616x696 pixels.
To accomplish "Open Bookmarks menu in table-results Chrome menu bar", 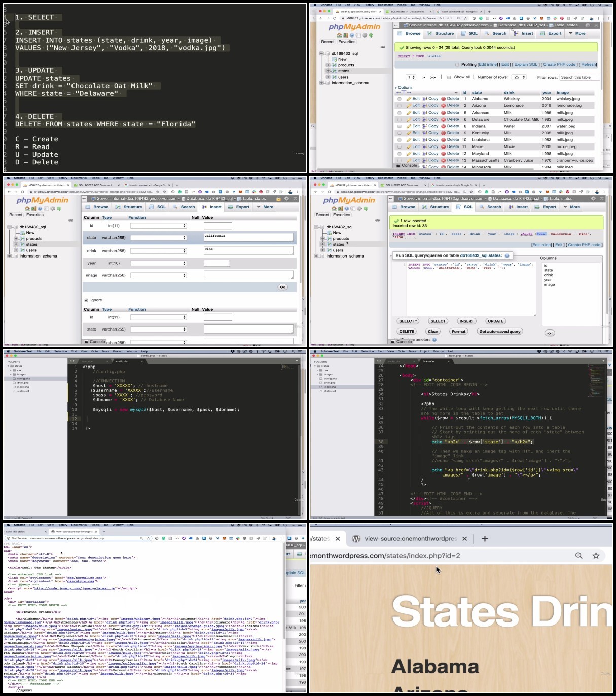I will [385, 5].
